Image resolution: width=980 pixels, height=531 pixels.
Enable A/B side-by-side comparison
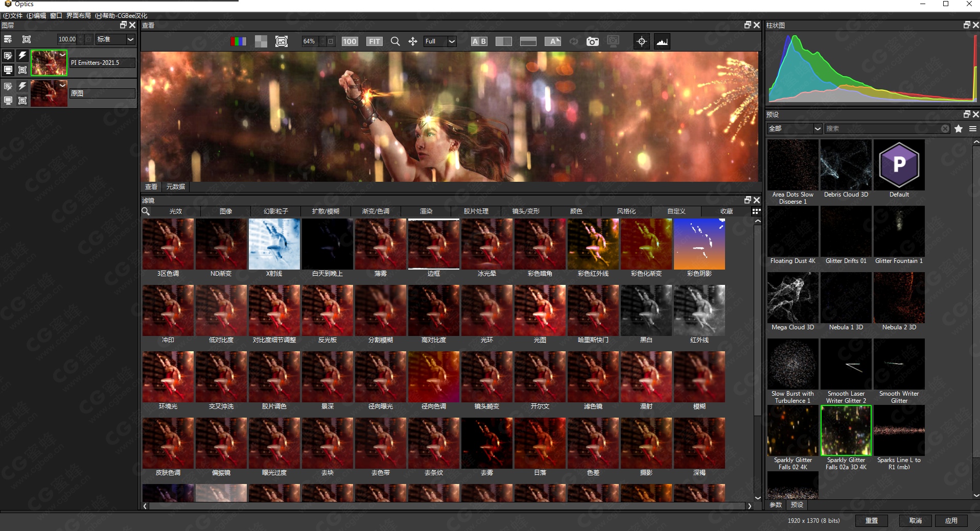point(479,41)
